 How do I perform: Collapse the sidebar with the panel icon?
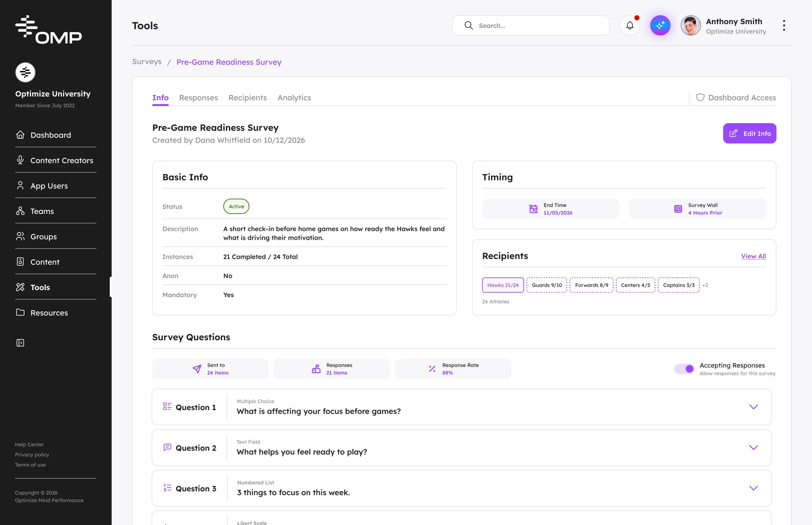click(20, 342)
